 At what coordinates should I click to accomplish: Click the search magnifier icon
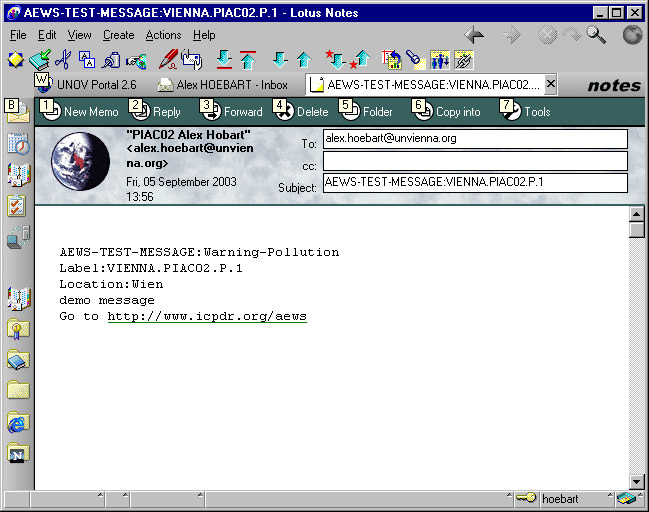(596, 35)
